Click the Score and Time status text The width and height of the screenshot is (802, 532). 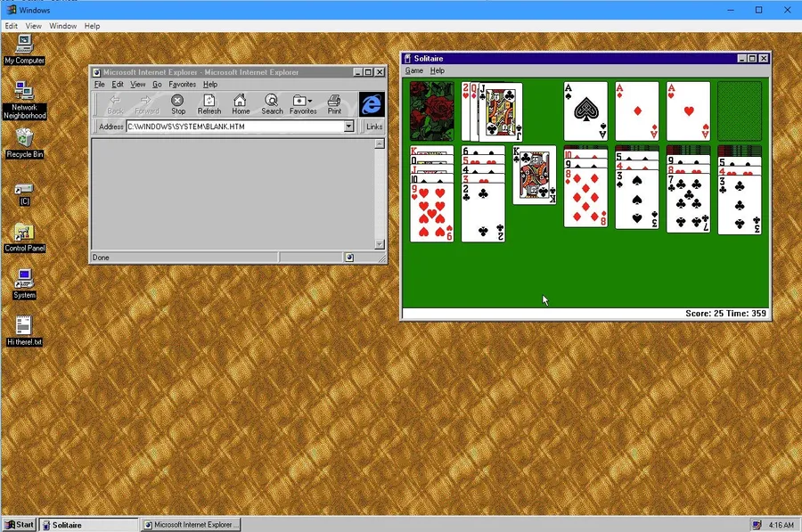[x=725, y=314]
